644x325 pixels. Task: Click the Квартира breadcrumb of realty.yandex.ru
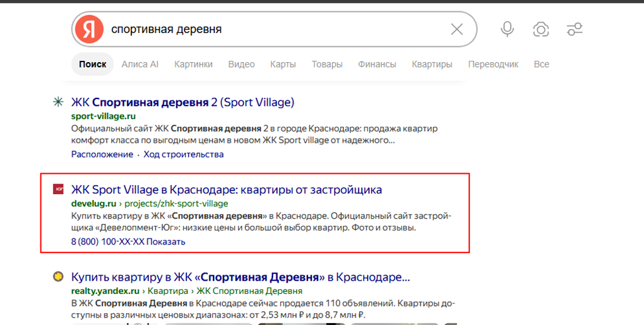click(x=167, y=291)
